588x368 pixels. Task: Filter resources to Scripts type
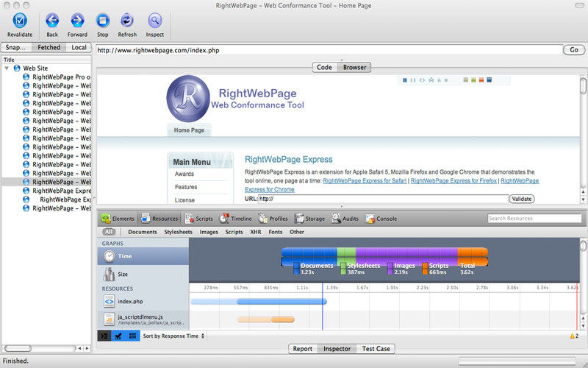[234, 232]
